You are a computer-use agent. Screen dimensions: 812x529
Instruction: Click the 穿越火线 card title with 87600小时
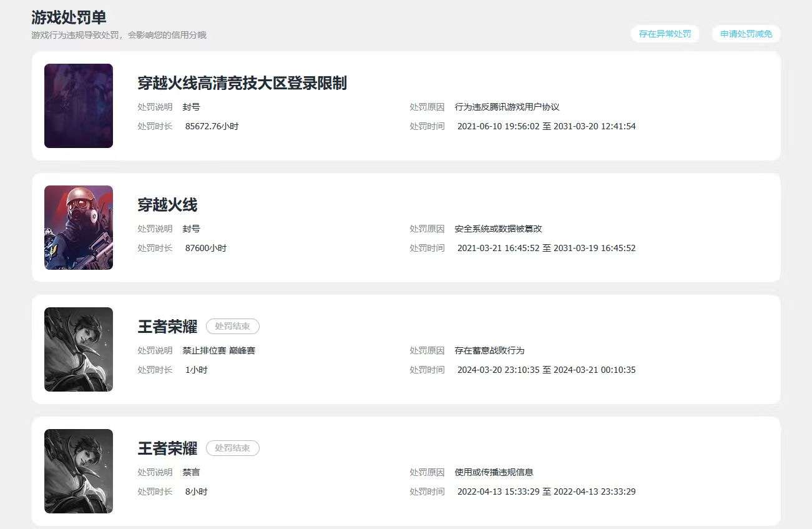[x=167, y=205]
